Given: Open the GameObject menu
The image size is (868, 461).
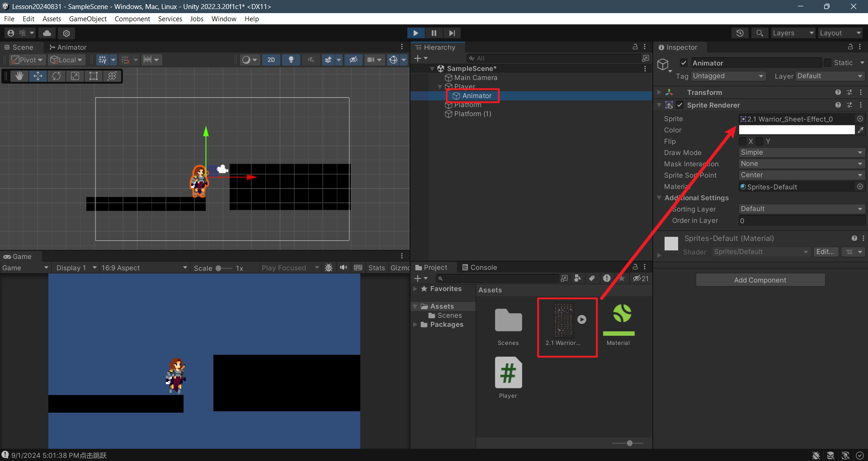Looking at the screenshot, I should (x=88, y=19).
